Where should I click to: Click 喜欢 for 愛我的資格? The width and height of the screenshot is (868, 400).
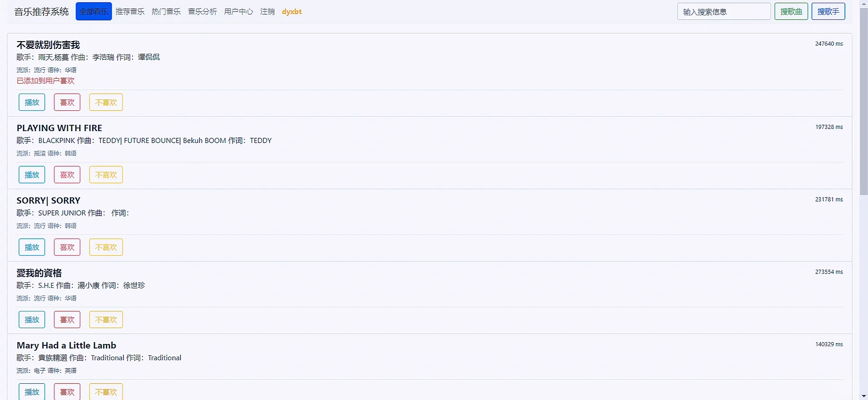click(67, 320)
